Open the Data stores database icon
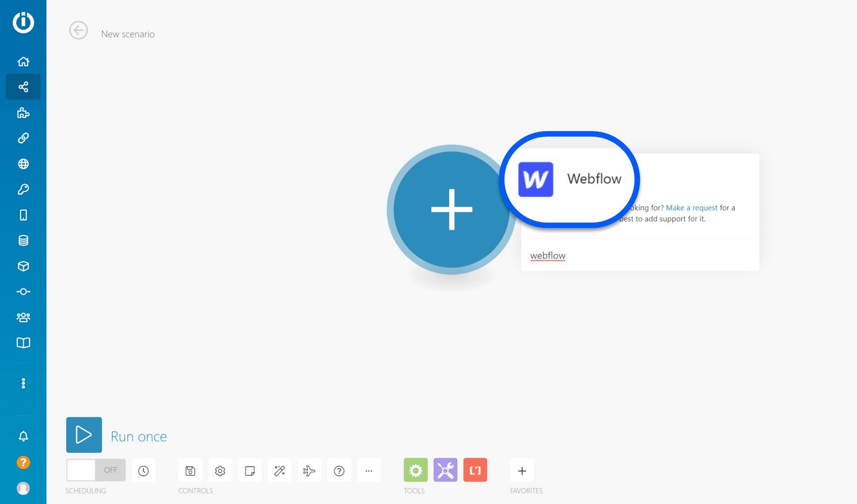857x504 pixels. [23, 240]
